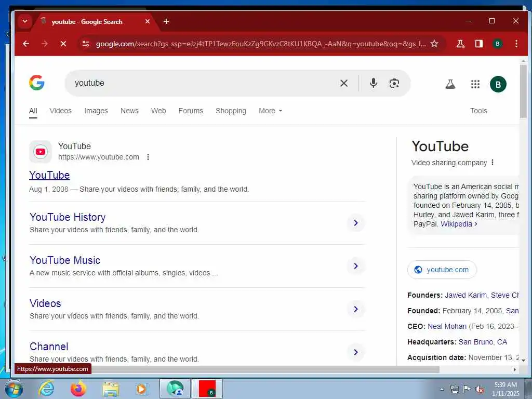Open the Windows Start button
532x399 pixels.
[x=14, y=389]
